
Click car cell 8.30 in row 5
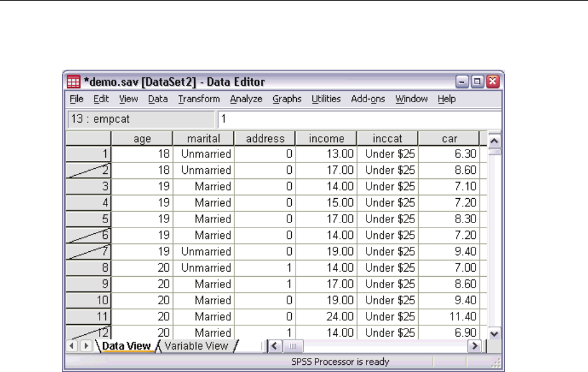click(x=449, y=219)
